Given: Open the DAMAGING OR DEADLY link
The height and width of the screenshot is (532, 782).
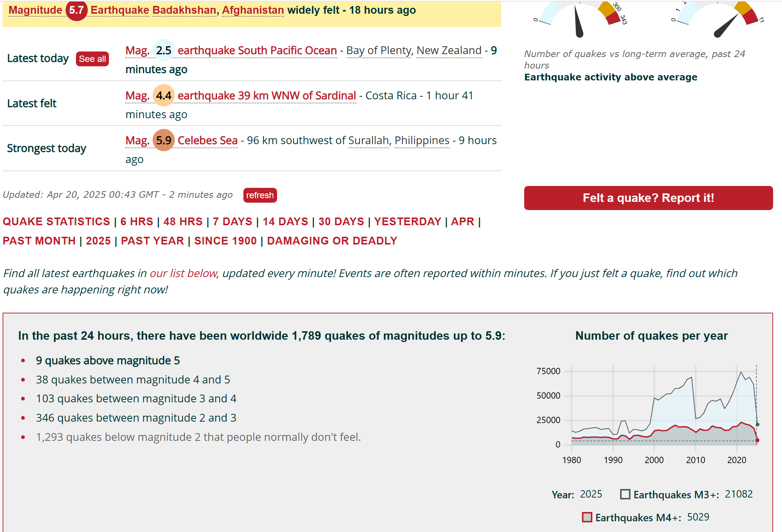Looking at the screenshot, I should coord(332,241).
